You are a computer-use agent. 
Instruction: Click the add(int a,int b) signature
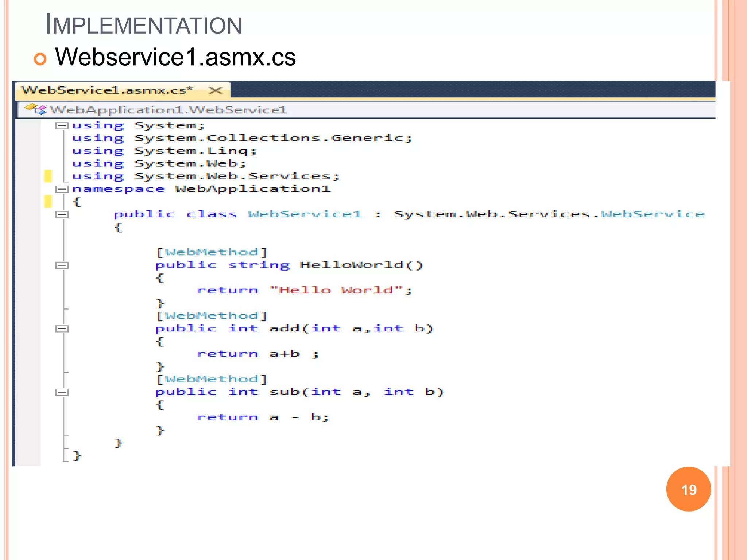coord(351,328)
